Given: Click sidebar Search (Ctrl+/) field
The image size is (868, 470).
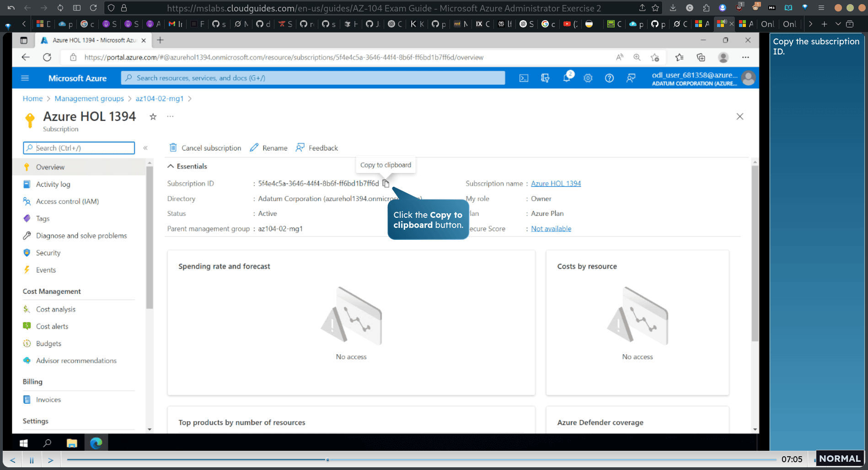Looking at the screenshot, I should 79,148.
